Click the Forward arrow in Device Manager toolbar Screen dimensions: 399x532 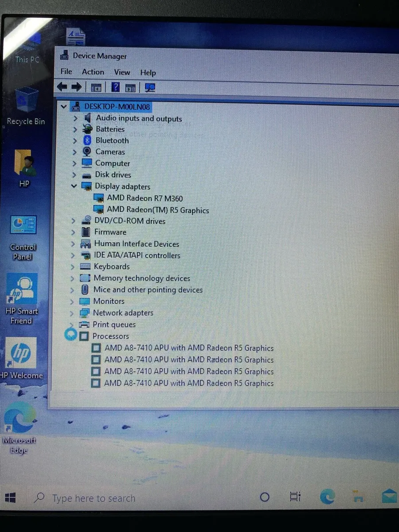point(76,87)
